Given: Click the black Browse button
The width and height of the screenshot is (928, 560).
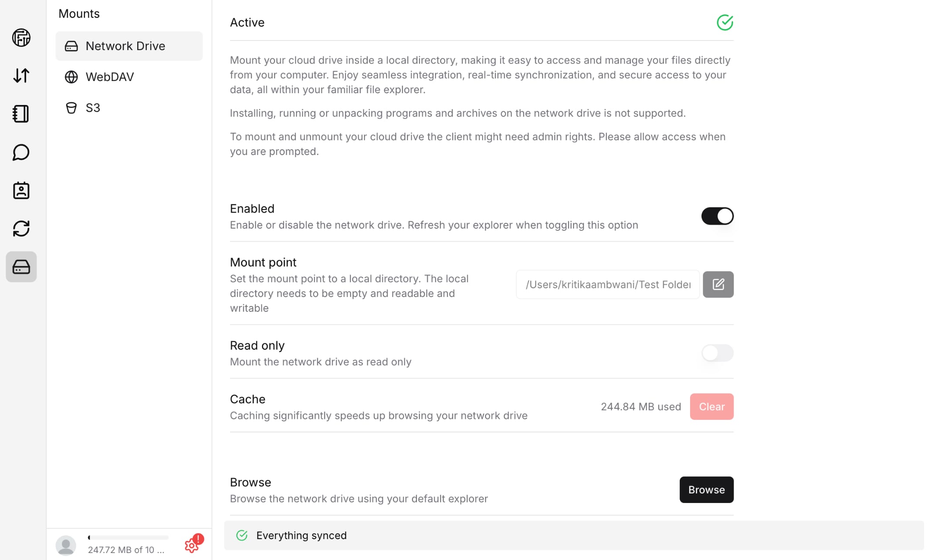Looking at the screenshot, I should point(706,490).
